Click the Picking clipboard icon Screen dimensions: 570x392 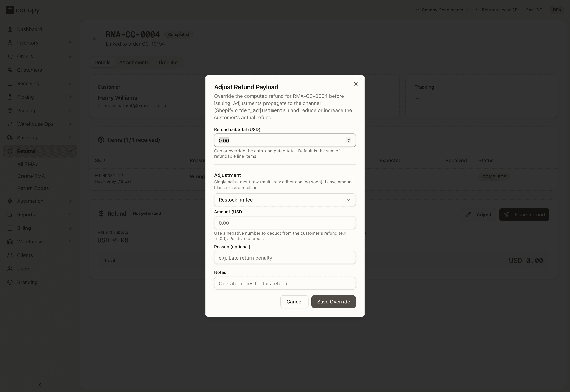[10, 97]
